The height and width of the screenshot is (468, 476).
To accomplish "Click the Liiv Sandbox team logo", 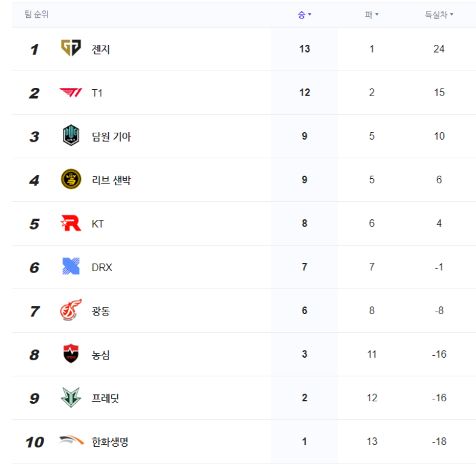I will [71, 180].
